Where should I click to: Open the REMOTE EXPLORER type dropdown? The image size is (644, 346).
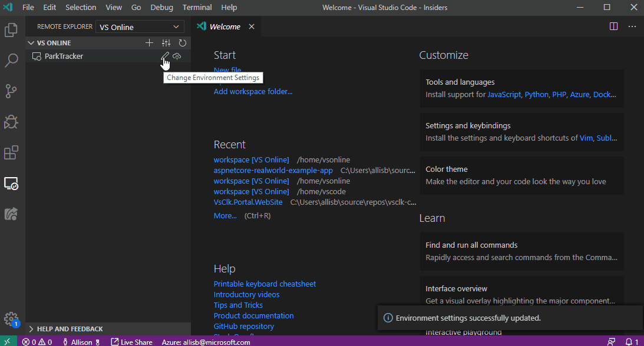139,26
